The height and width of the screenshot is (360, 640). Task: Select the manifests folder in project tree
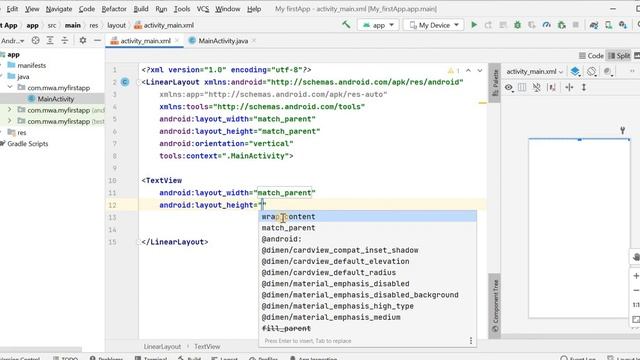click(27, 65)
